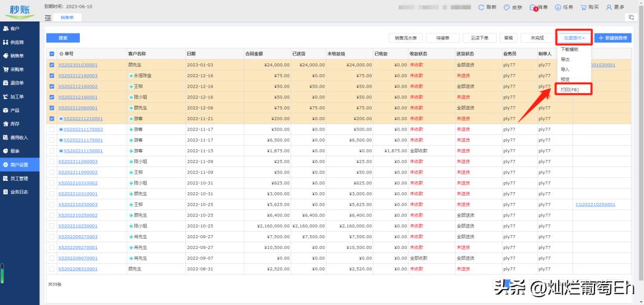Toggle the select-all checkbox in table header
The height and width of the screenshot is (305, 644).
[52, 54]
